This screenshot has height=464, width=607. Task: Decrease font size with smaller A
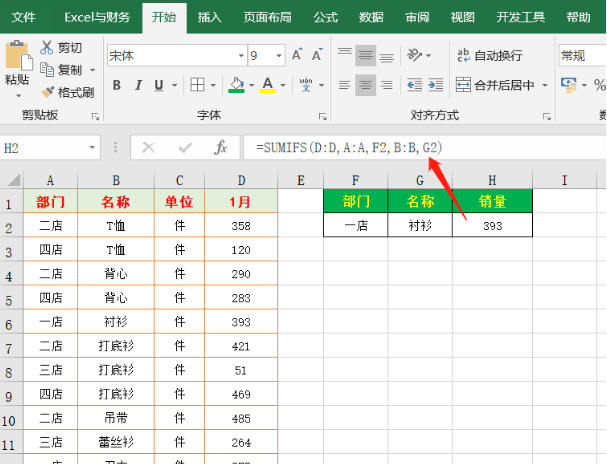(x=317, y=55)
